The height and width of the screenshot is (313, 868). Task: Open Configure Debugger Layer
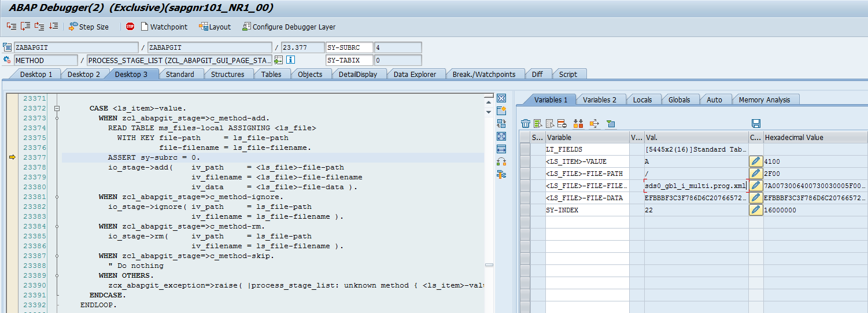289,27
